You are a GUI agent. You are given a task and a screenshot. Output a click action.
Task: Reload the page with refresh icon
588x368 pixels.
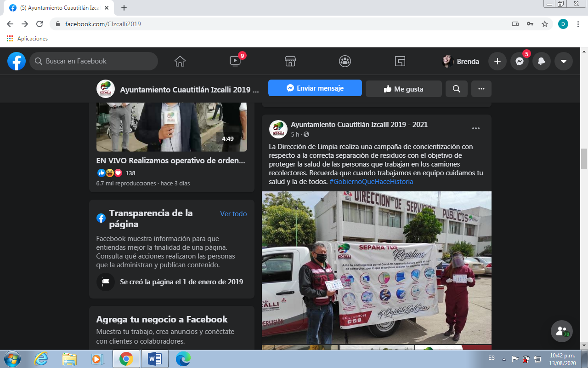[40, 24]
